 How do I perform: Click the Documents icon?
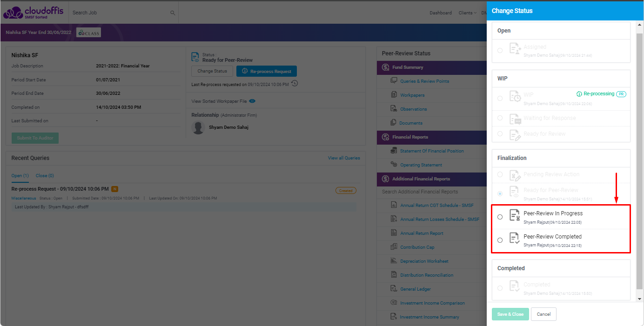coord(394,123)
